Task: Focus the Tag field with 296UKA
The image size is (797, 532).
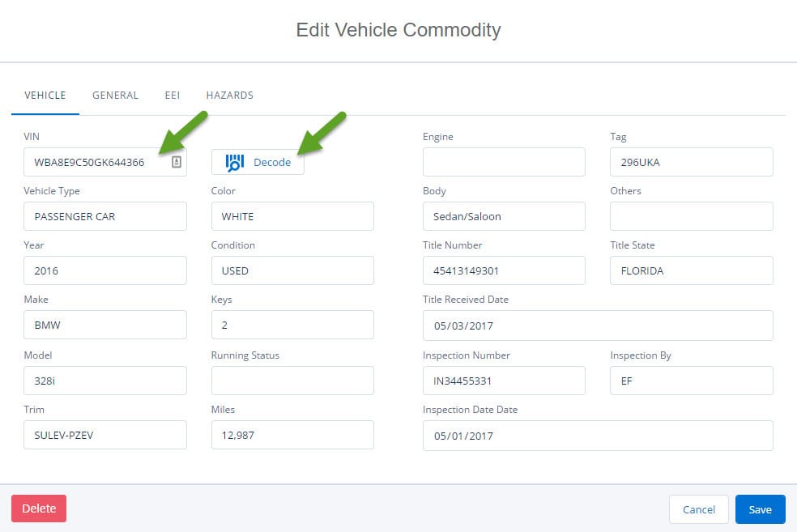Action: tap(691, 162)
